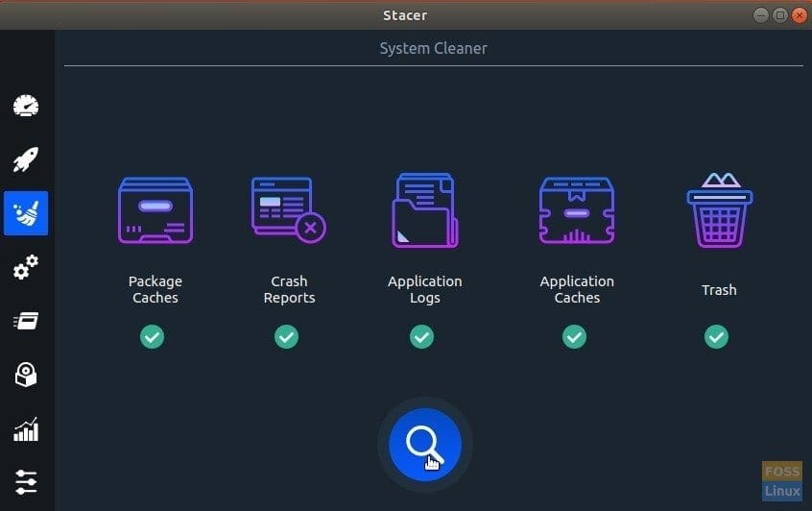Toggle the Application Logs checkmark
Viewport: 812px width, 511px height.
pos(422,337)
